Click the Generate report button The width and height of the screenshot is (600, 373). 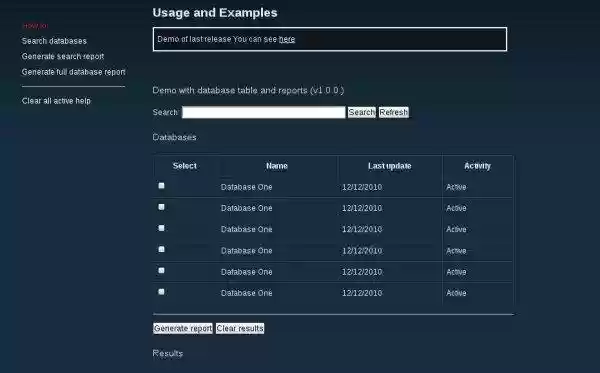click(183, 328)
